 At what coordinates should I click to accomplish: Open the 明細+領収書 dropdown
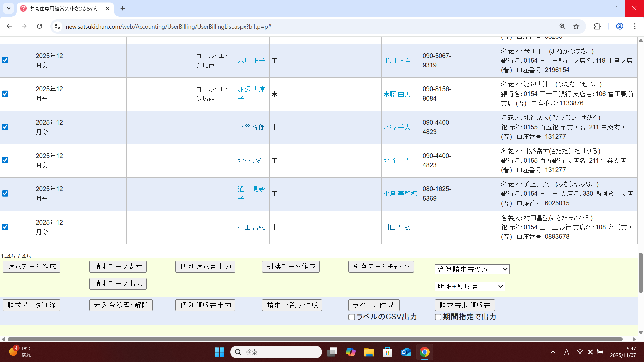pyautogui.click(x=470, y=286)
